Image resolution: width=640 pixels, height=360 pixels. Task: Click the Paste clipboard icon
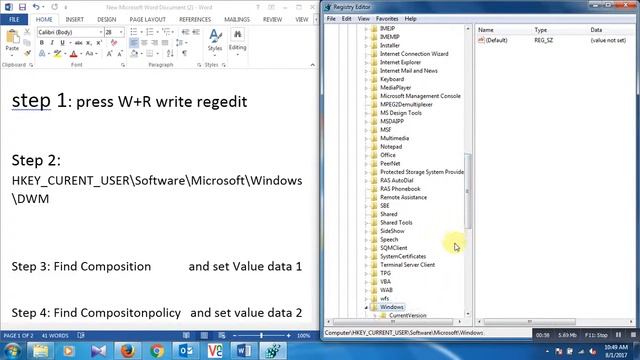12,37
